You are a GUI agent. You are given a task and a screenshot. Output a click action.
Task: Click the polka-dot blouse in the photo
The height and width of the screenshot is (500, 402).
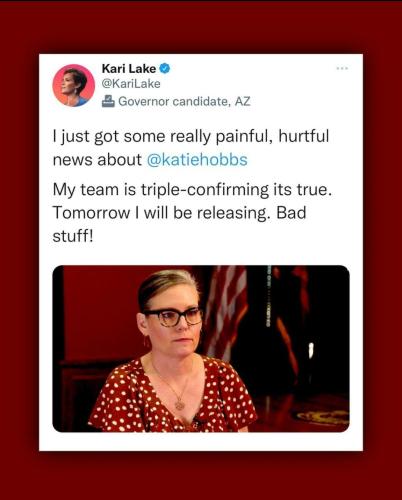[172, 397]
